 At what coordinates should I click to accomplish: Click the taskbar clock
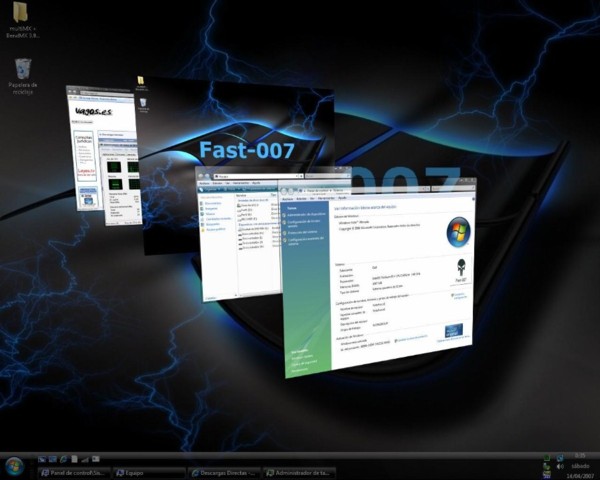pyautogui.click(x=578, y=465)
